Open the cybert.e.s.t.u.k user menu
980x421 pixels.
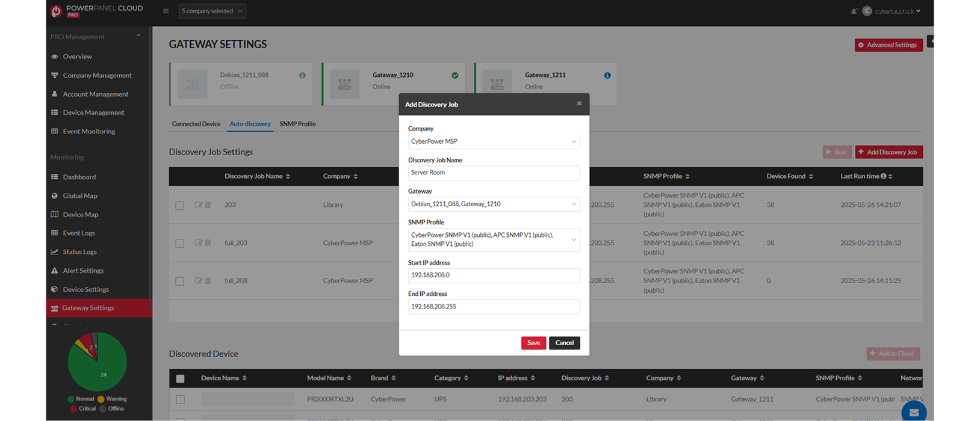point(898,11)
